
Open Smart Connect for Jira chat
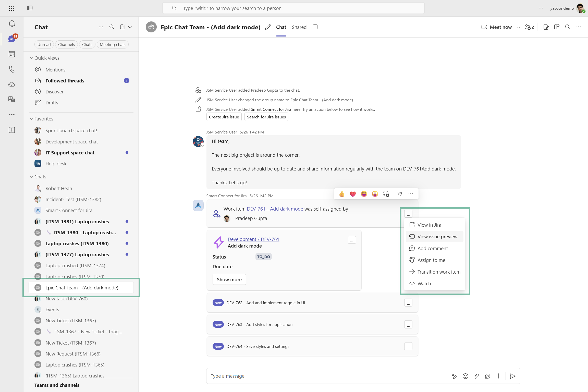[81, 210]
